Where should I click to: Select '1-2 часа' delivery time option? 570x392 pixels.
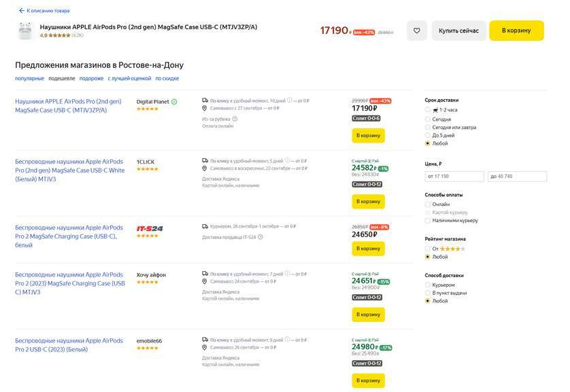[x=428, y=109]
